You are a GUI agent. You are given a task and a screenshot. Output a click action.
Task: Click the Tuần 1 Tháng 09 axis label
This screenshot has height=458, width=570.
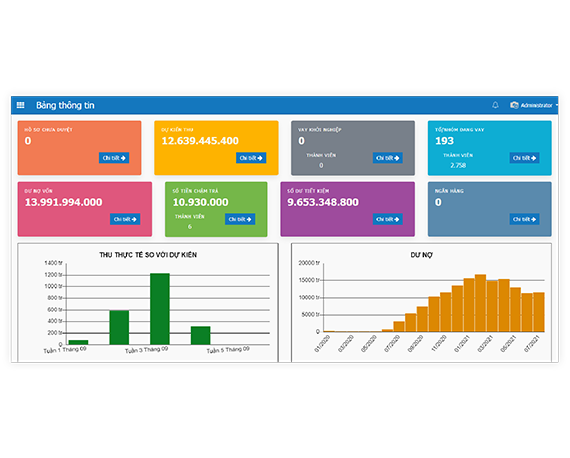coord(65,350)
